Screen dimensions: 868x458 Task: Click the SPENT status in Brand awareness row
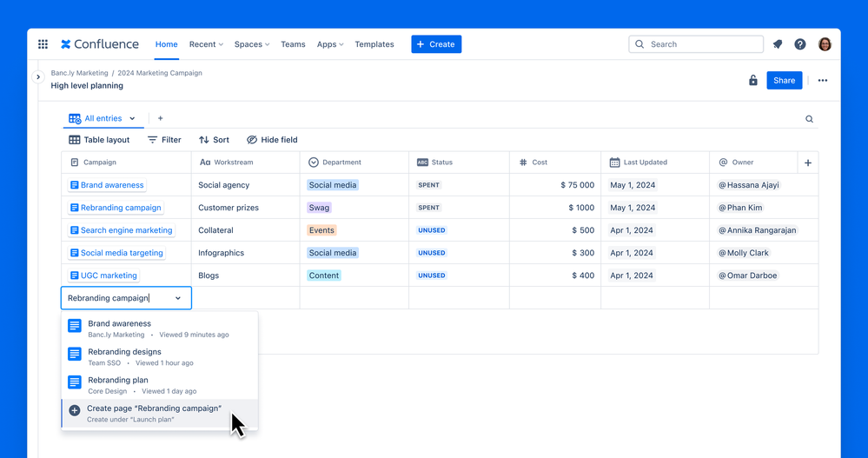[x=429, y=185]
